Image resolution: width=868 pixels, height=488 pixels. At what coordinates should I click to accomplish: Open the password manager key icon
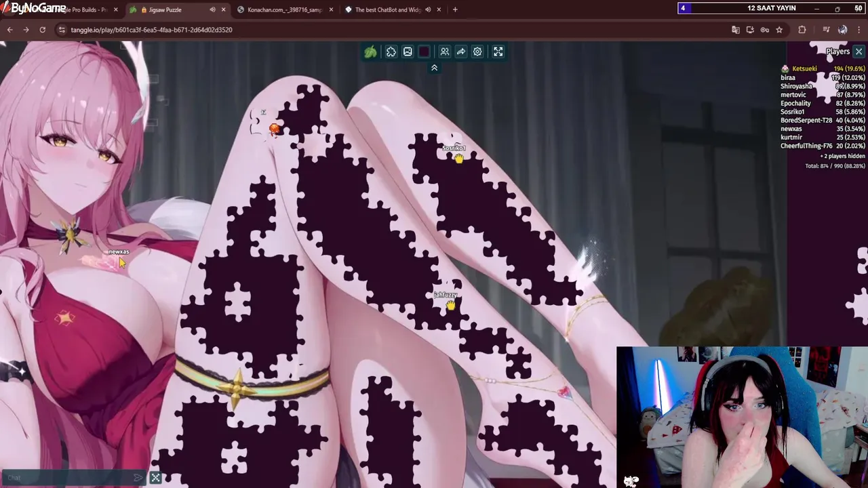(765, 30)
